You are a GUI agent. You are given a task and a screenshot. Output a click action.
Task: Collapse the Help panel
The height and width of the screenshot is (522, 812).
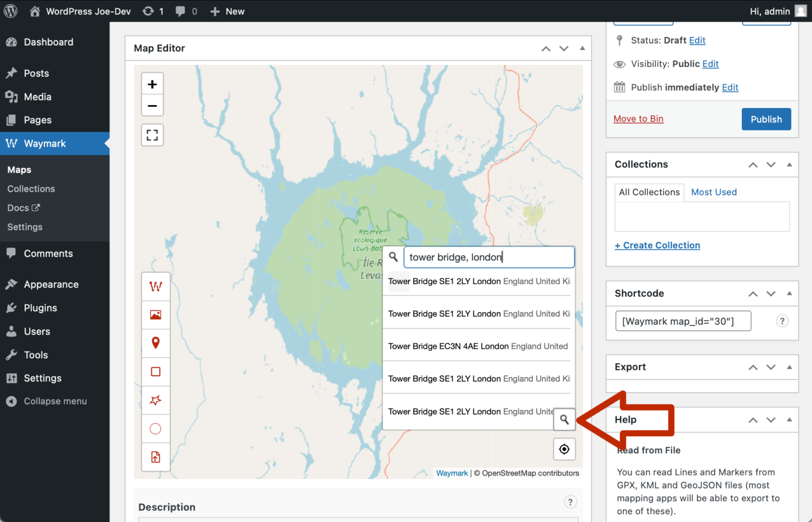[789, 419]
